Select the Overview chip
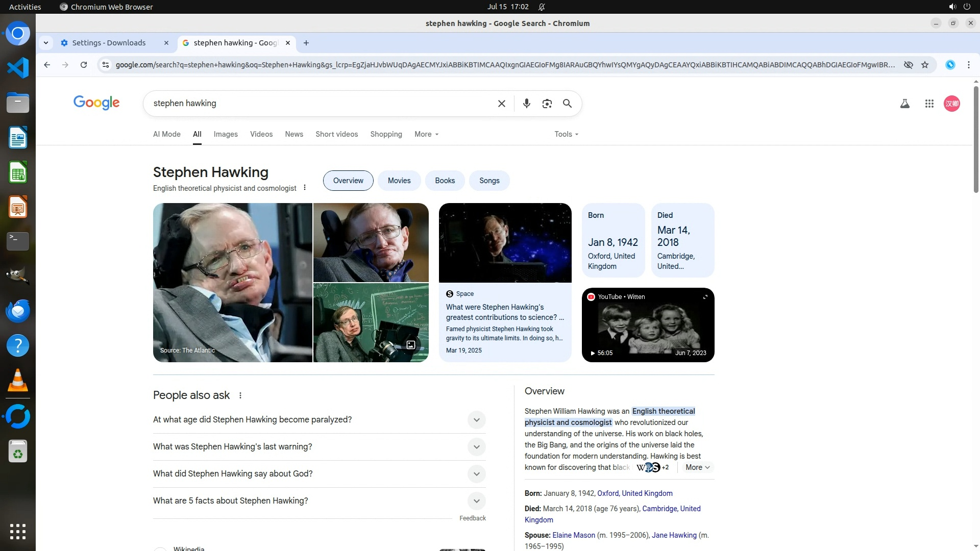This screenshot has height=551, width=980. coord(348,181)
